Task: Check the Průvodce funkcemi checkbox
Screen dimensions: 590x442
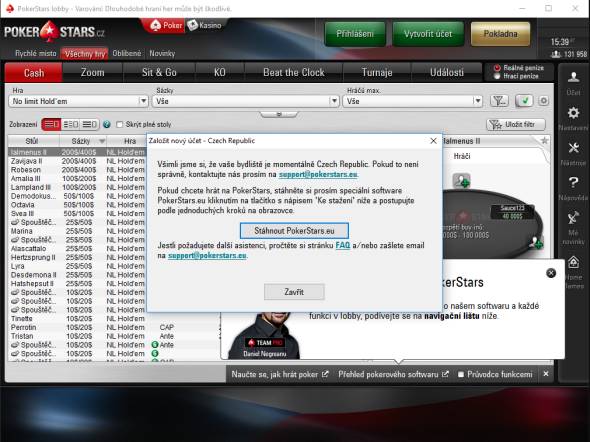Action: pos(461,375)
